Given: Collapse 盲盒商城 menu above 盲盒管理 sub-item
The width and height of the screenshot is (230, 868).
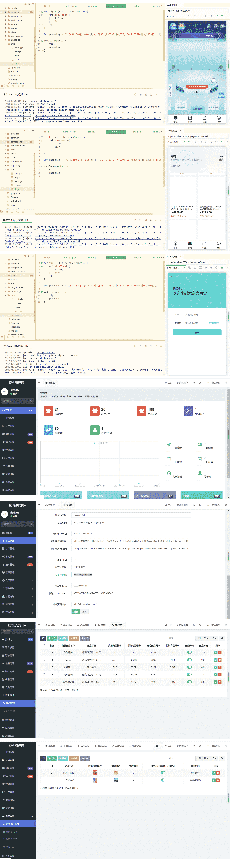Looking at the screenshot, I should [x=17, y=695].
